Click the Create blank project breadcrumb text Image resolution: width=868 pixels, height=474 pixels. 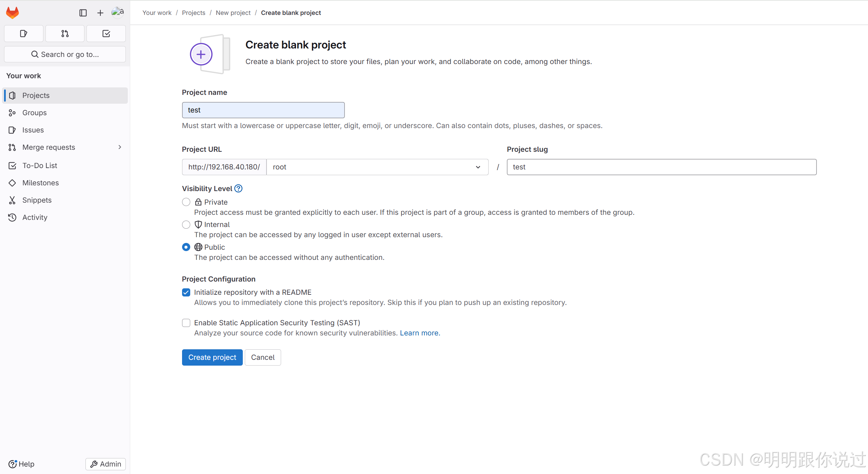pos(291,13)
